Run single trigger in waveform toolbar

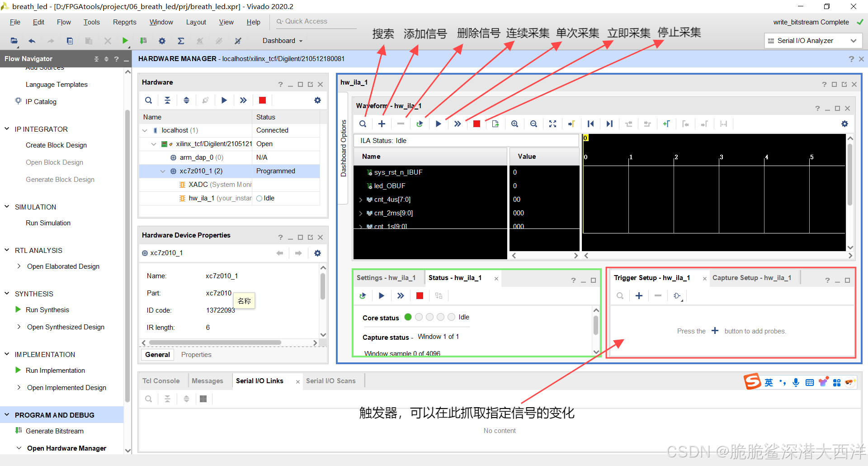pyautogui.click(x=438, y=124)
